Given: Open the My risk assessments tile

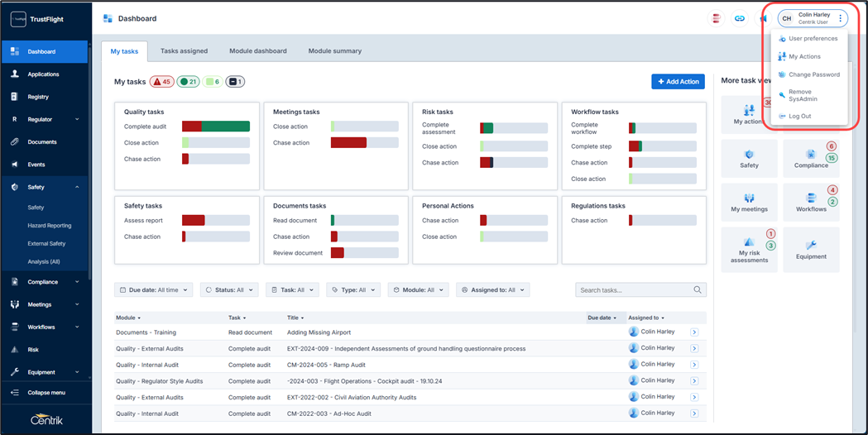Looking at the screenshot, I should click(x=749, y=249).
